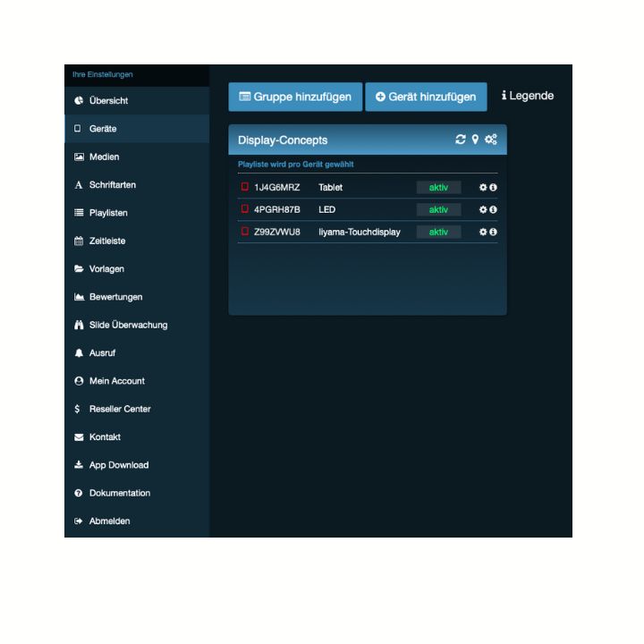The height and width of the screenshot is (644, 644).
Task: Click the Dokumentation question mark icon
Action: (79, 493)
